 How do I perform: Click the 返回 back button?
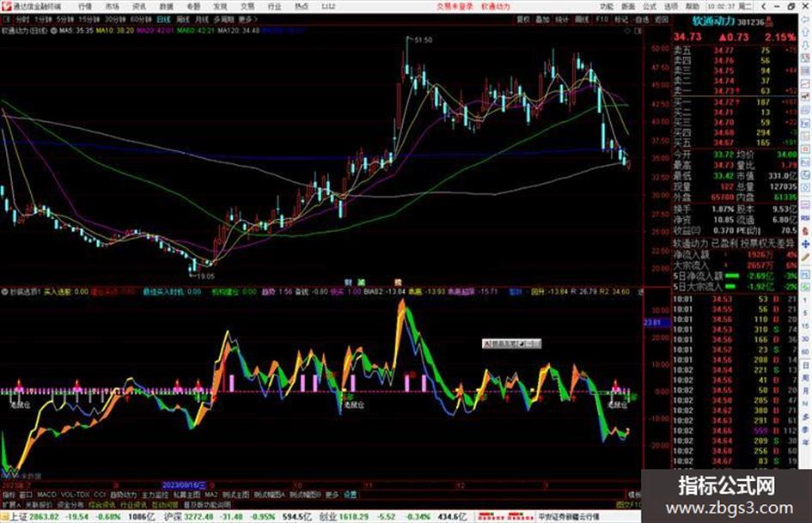click(x=662, y=19)
